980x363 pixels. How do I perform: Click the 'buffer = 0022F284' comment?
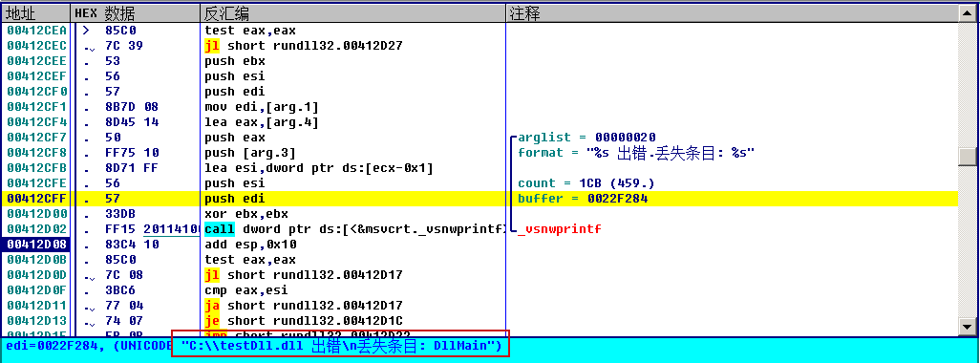coord(583,199)
